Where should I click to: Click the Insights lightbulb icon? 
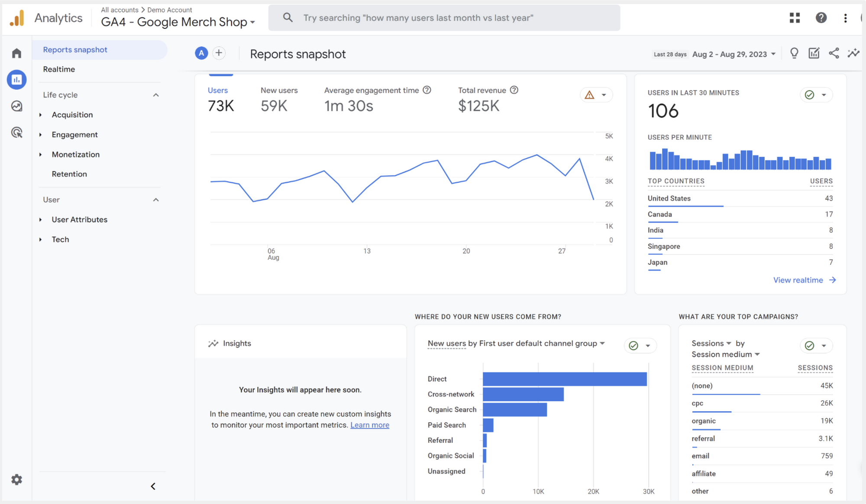794,54
